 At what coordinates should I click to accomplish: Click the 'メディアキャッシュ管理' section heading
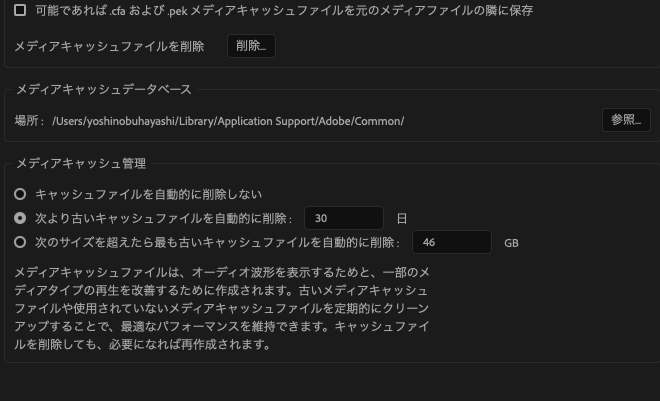pyautogui.click(x=81, y=163)
